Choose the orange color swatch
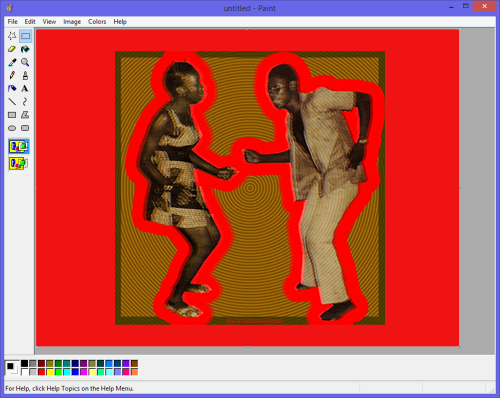The height and width of the screenshot is (398, 500). click(x=134, y=372)
